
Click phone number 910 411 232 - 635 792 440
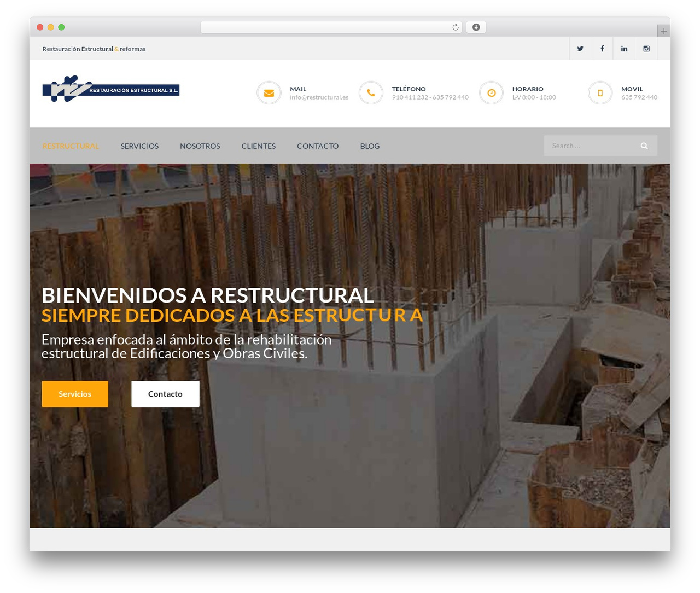click(430, 97)
